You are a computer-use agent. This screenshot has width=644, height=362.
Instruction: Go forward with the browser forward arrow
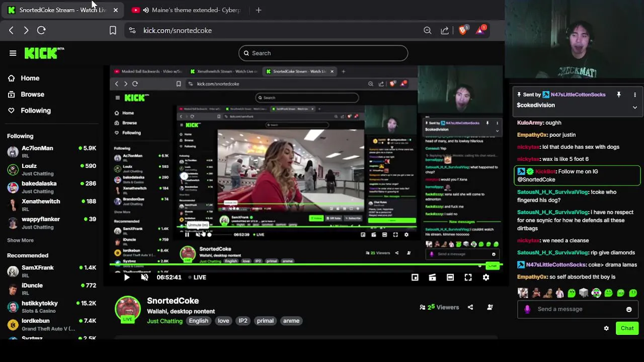coord(26,30)
